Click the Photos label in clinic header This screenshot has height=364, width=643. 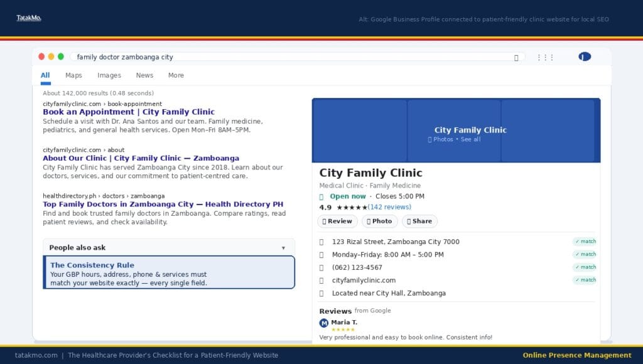443,139
